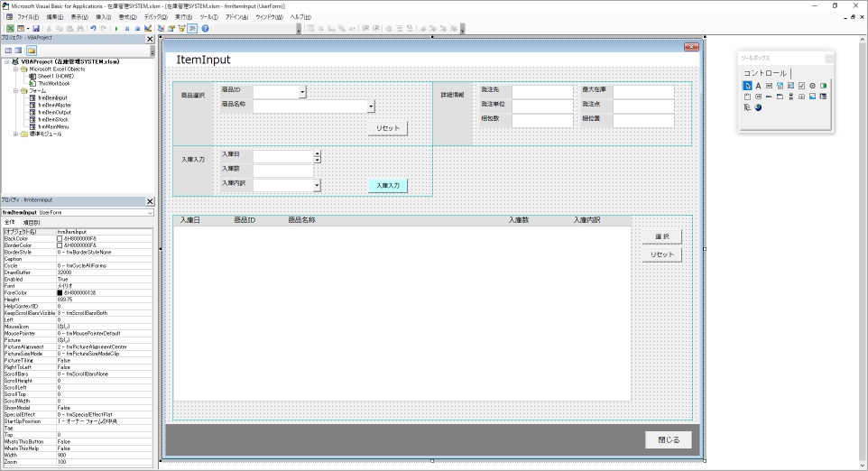This screenshot has width=868, height=471.
Task: Open the 商品ID combo box dropdown
Action: click(302, 92)
